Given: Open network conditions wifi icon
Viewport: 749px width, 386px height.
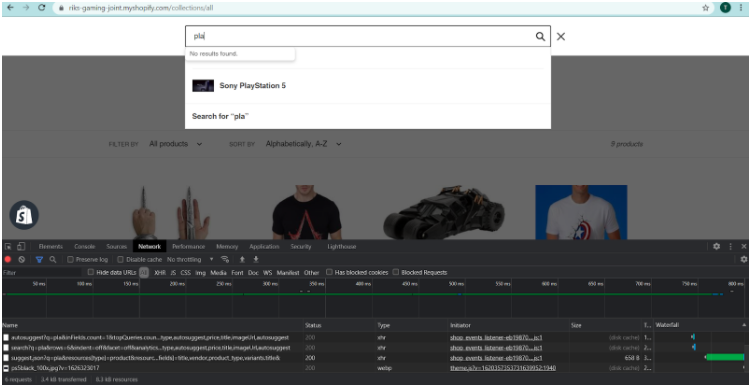Looking at the screenshot, I should click(225, 259).
